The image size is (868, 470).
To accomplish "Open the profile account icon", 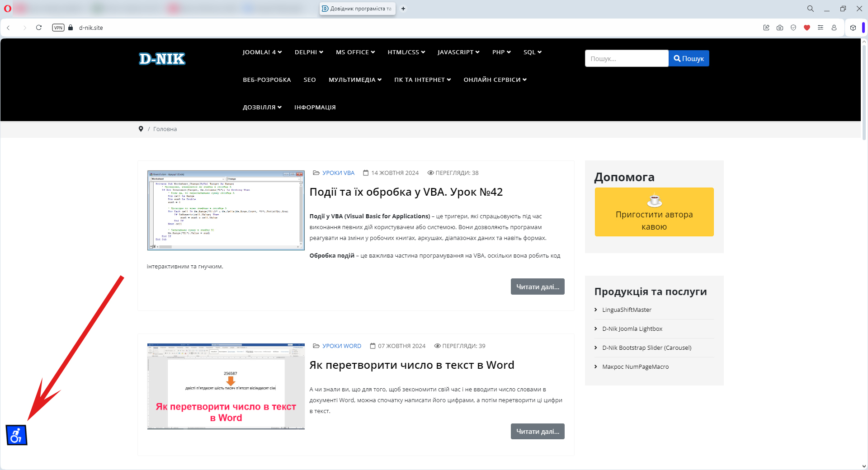I will [x=834, y=28].
